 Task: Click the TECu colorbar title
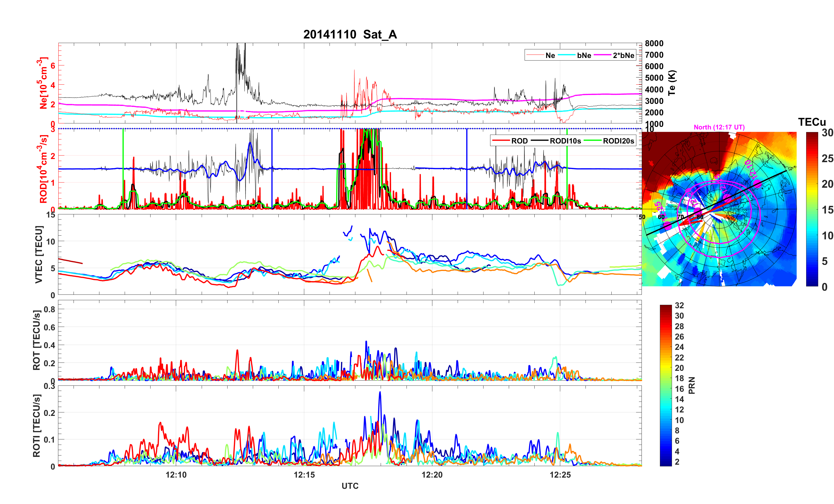[812, 122]
